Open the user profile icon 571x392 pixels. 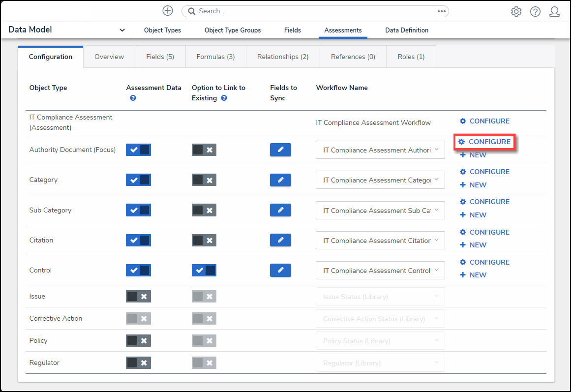pos(554,11)
